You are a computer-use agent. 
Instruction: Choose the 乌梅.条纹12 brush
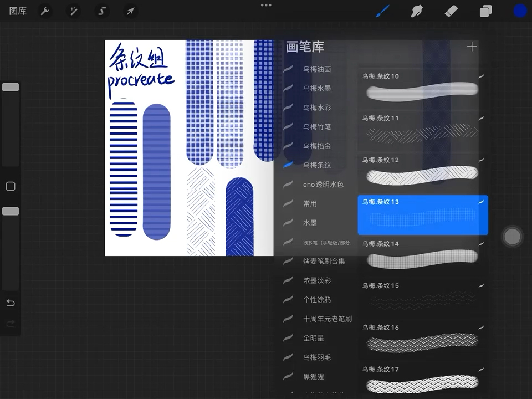(x=423, y=173)
